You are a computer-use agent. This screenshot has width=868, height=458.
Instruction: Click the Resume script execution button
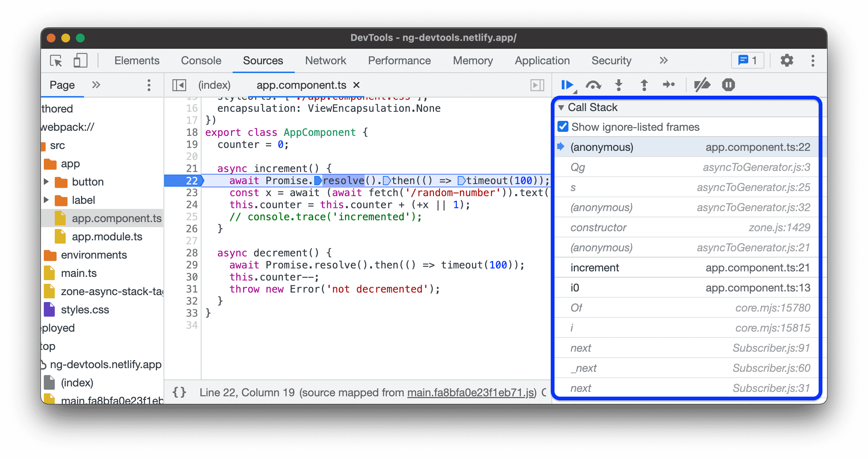point(566,85)
